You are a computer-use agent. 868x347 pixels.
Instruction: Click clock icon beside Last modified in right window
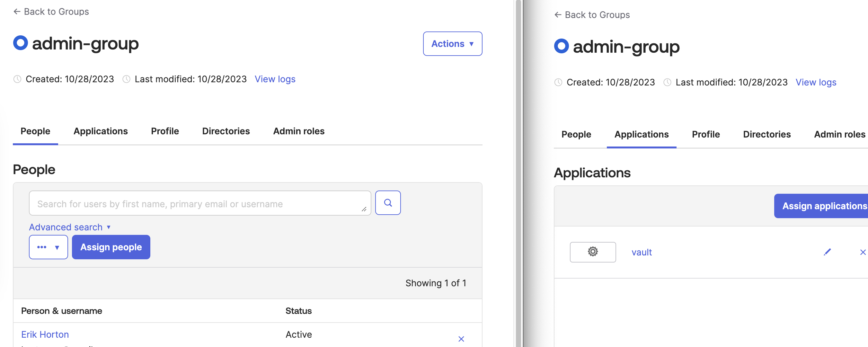coord(667,82)
